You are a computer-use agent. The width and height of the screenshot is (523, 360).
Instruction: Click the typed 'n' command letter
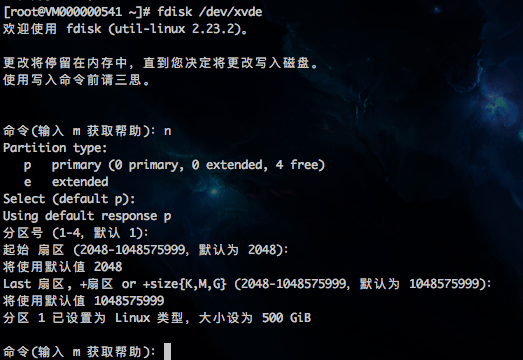[x=168, y=131]
